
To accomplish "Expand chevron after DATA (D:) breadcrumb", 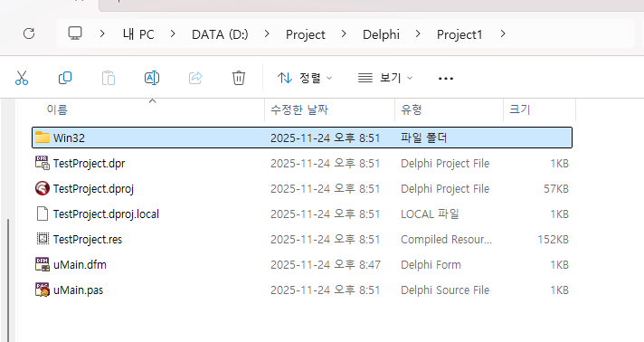I will point(267,33).
